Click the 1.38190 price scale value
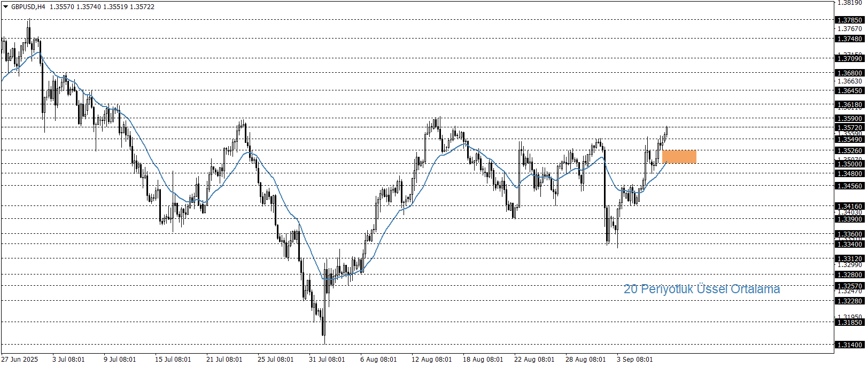868x366 pixels. pyautogui.click(x=849, y=3)
